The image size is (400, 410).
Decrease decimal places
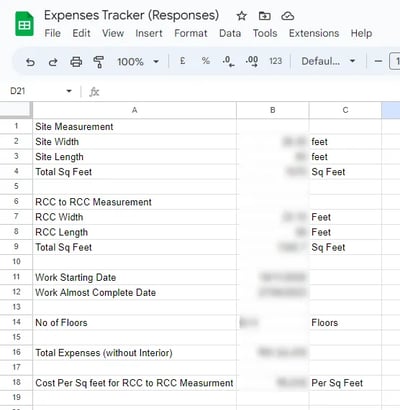[228, 61]
